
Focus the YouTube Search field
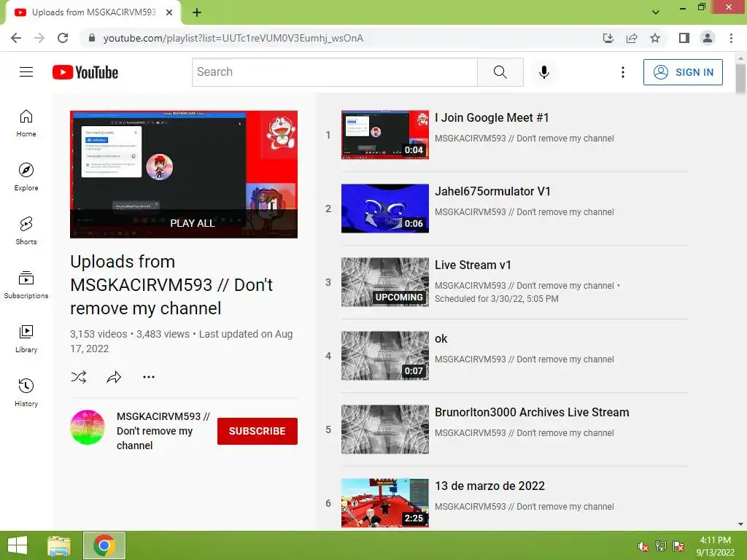(x=334, y=72)
